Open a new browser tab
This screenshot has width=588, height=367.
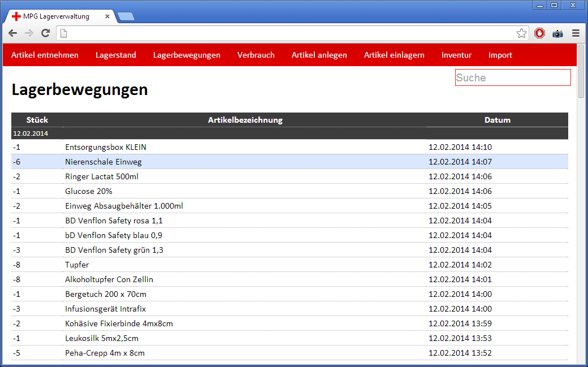(126, 16)
